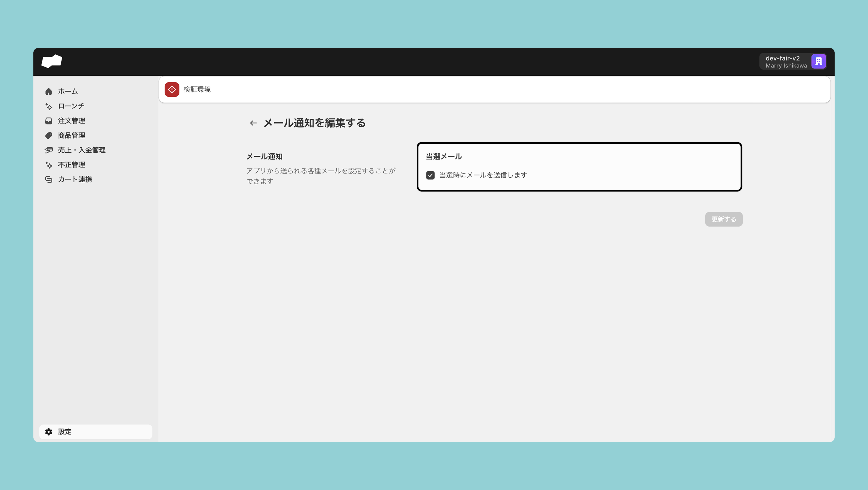
Task: Click the red 検証環境 warning icon
Action: tap(172, 89)
